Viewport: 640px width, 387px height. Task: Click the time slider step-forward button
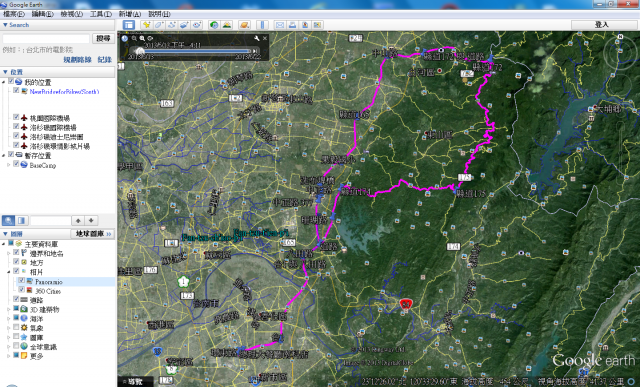(x=255, y=51)
